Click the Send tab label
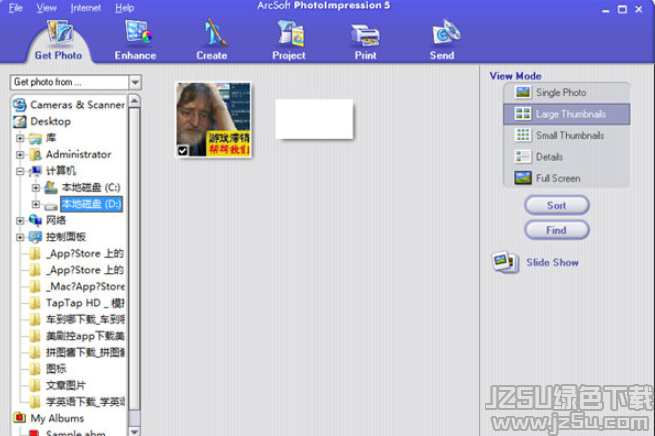This screenshot has height=436, width=655. coord(442,56)
